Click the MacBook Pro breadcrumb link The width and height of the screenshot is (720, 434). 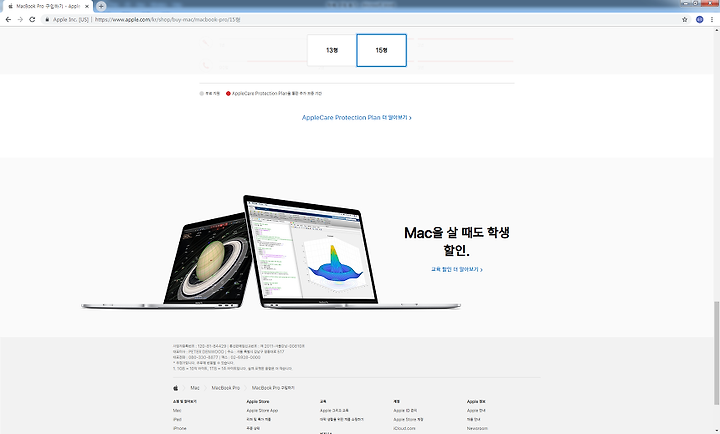(225, 388)
